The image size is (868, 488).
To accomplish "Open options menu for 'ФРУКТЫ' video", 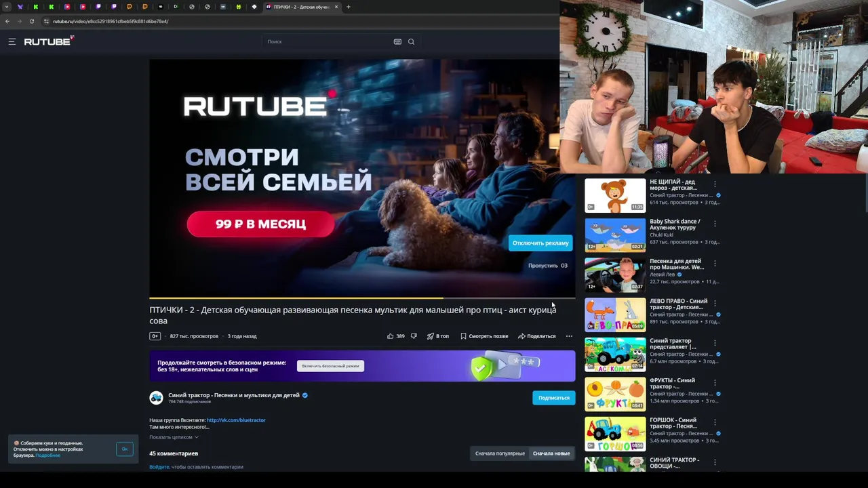I will click(715, 382).
